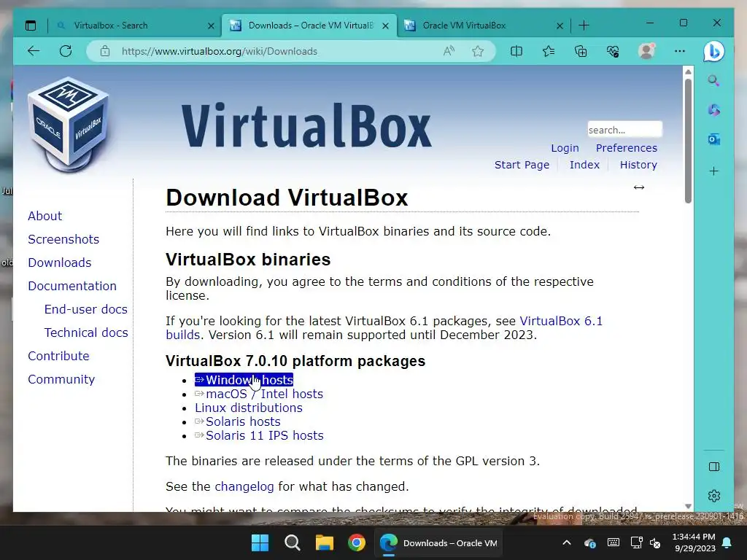Open the Outlook sidebar icon

713,139
